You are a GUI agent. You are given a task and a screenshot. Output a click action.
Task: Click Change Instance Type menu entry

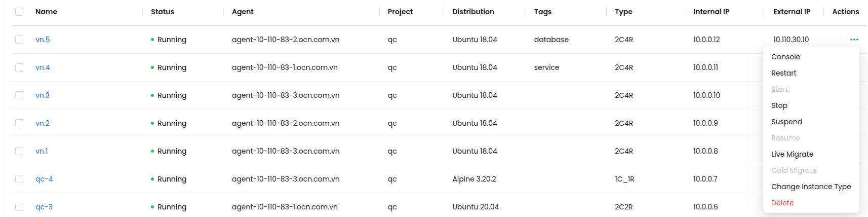tap(811, 187)
